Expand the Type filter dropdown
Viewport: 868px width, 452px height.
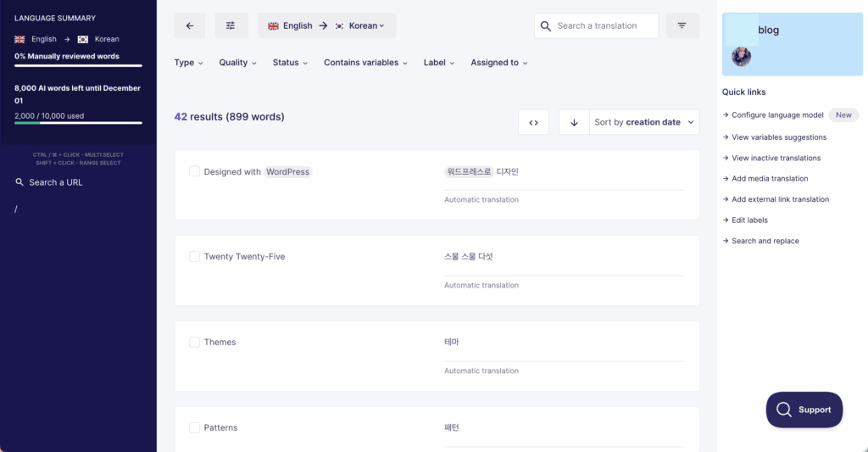(189, 63)
